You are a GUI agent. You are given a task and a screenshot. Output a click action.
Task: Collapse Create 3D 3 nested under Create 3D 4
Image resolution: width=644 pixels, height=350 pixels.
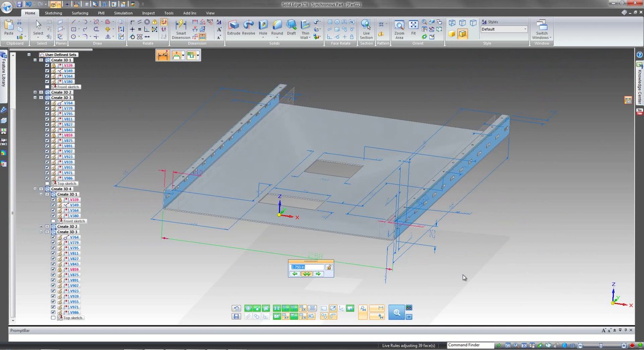pyautogui.click(x=41, y=232)
